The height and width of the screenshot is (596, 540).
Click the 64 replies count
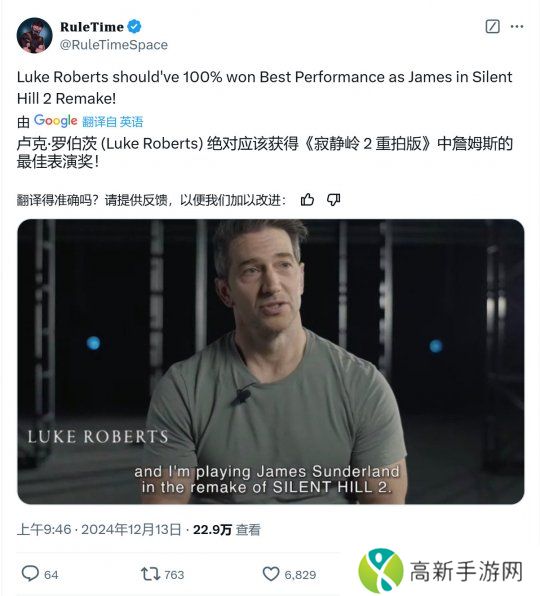51,574
